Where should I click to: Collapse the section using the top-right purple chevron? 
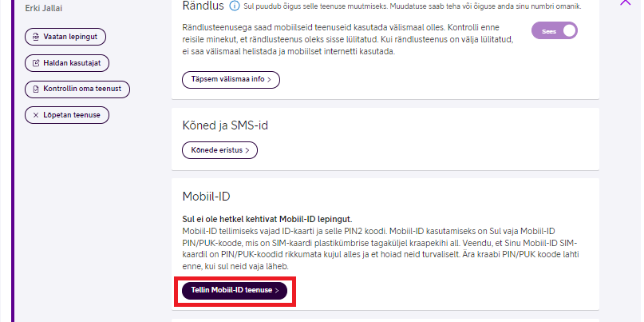point(625,2)
